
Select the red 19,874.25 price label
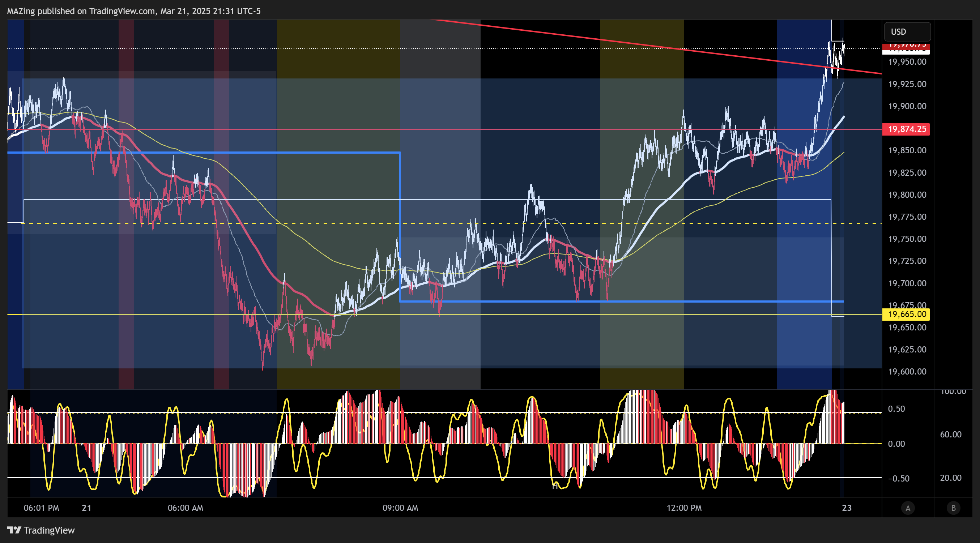[x=906, y=129]
